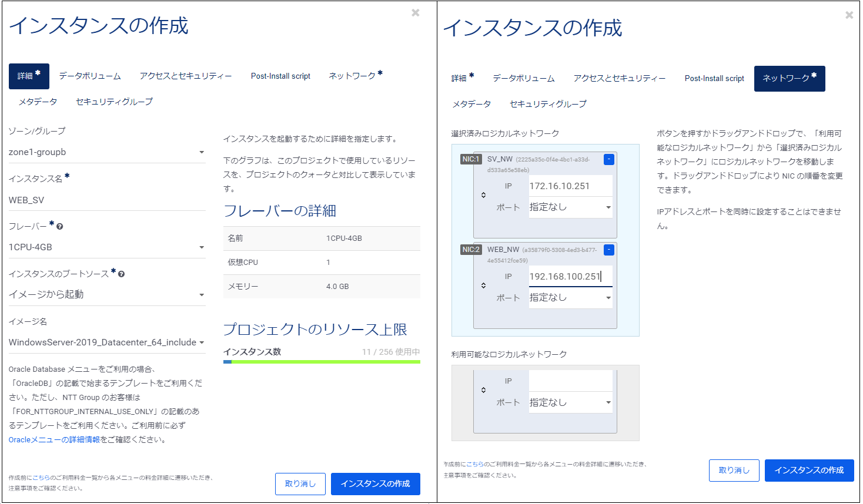Click インスタンスの作成 button in left dialog

pos(376,484)
